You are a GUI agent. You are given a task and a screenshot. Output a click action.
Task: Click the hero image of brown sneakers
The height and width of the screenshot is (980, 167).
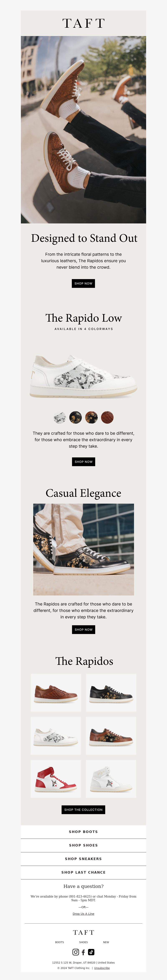pyautogui.click(x=83, y=130)
